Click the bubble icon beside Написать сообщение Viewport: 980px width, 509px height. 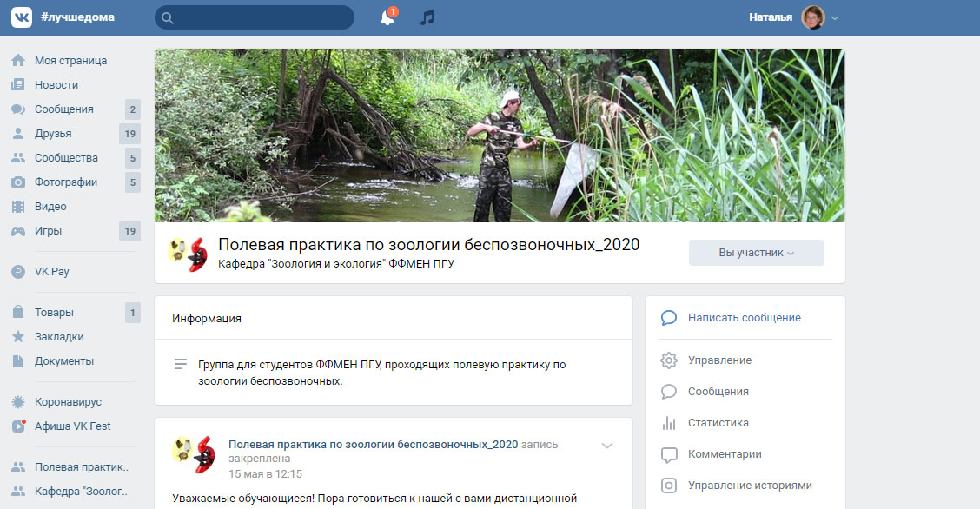[669, 318]
